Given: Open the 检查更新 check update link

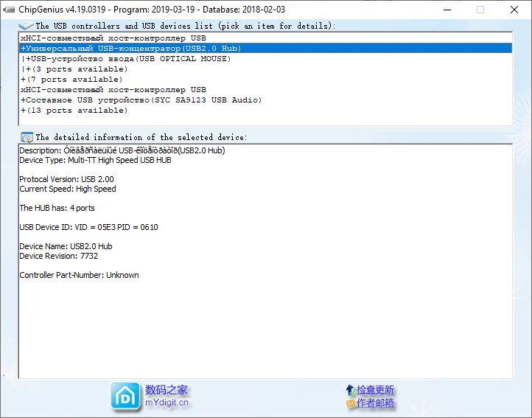Looking at the screenshot, I should (375, 389).
